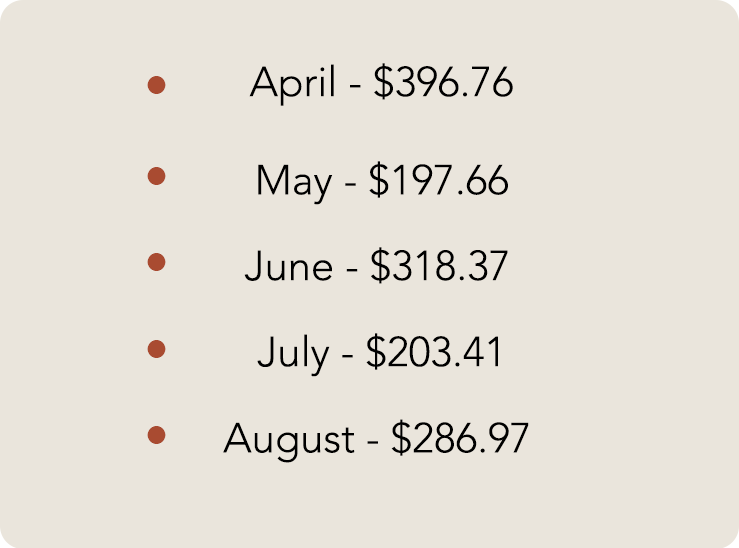Click the bullet before July line
Screen dimensions: 739x548
pos(156,349)
